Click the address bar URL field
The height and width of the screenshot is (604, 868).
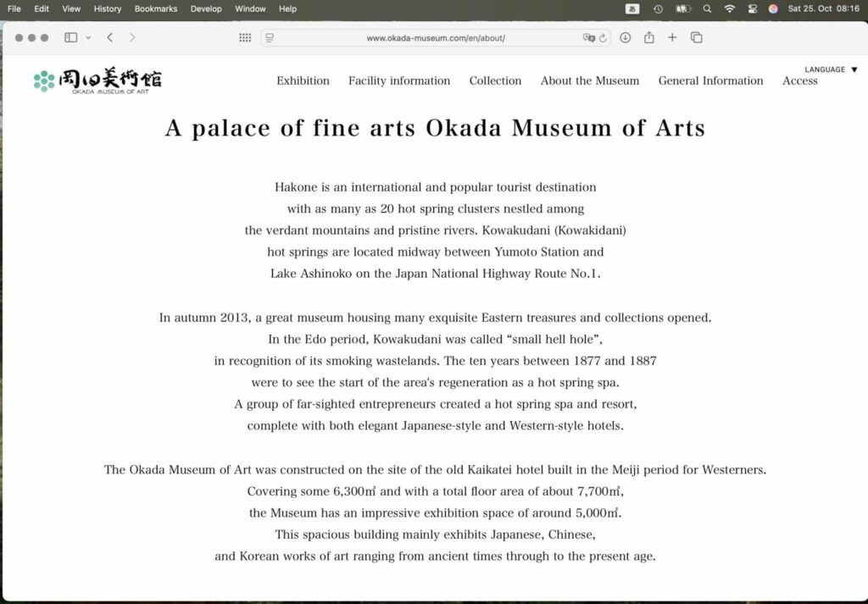point(435,38)
